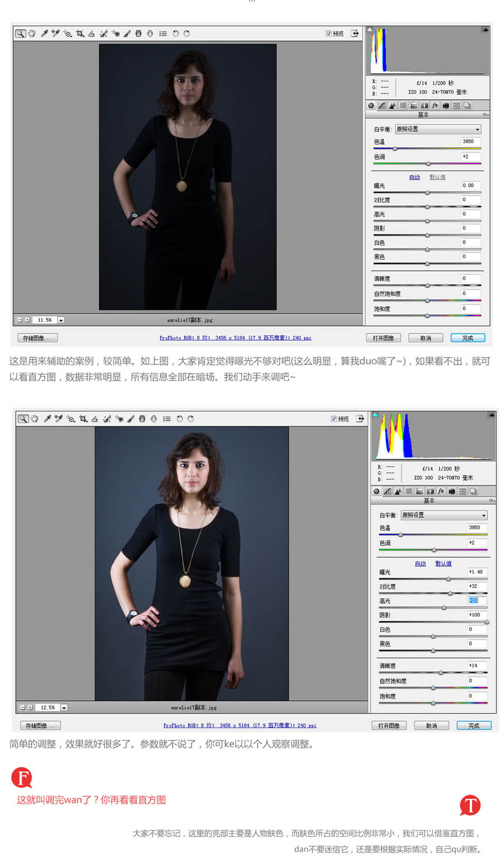Toggle 预览 checkbox in upper window
This screenshot has width=504, height=862.
329,34
